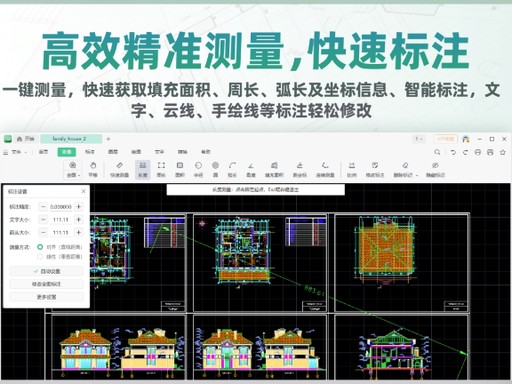
Task: Pick the arc length tool (弧长)
Action: 232,169
